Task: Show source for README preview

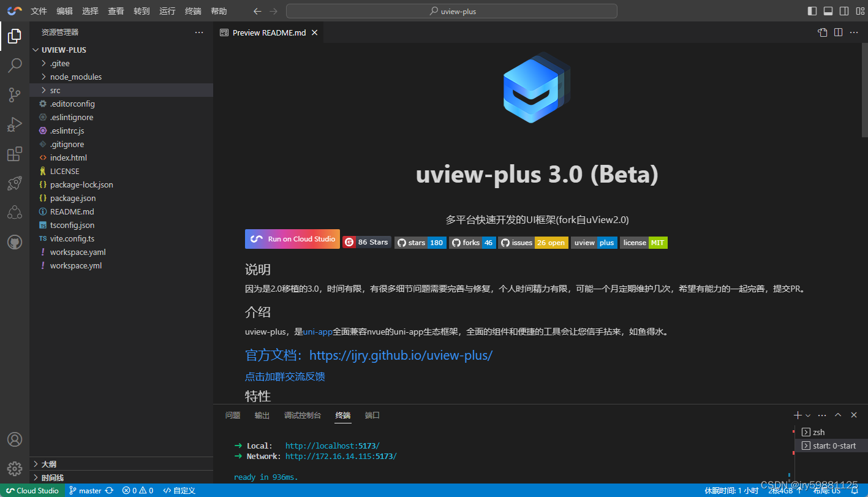Action: [823, 32]
